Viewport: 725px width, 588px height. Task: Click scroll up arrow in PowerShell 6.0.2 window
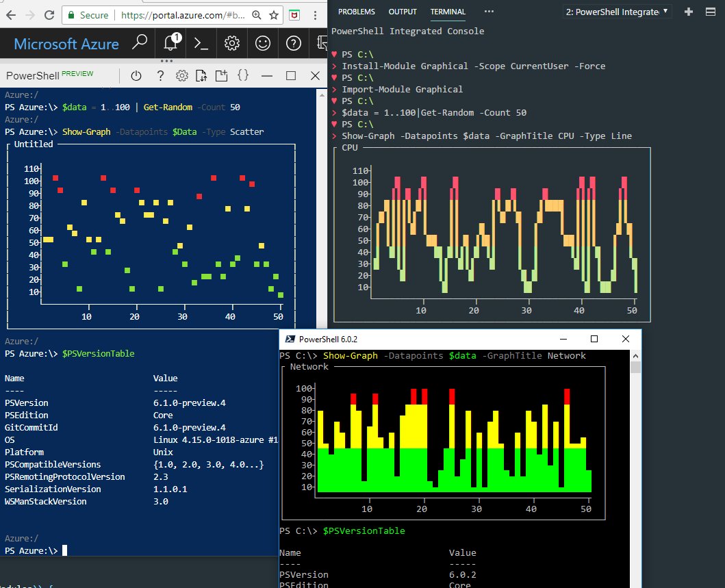pyautogui.click(x=635, y=356)
